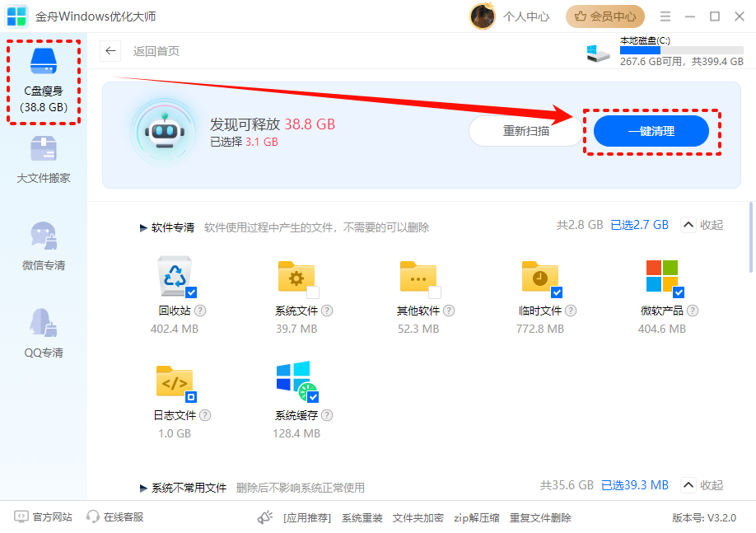The height and width of the screenshot is (533, 756).
Task: Click the user avatar picture
Action: point(483,16)
